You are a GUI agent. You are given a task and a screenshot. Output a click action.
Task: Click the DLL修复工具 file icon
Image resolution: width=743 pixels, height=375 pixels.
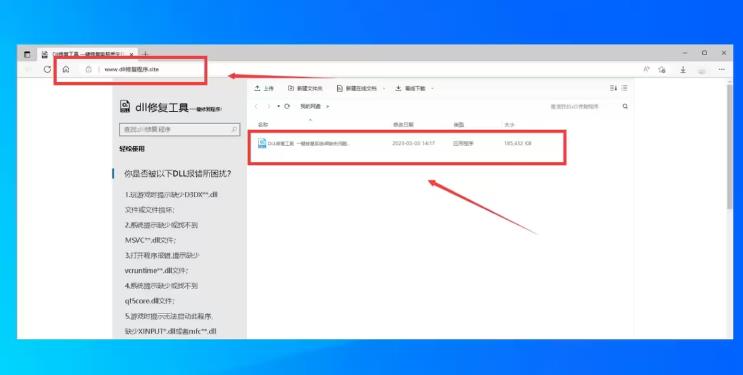pos(262,143)
